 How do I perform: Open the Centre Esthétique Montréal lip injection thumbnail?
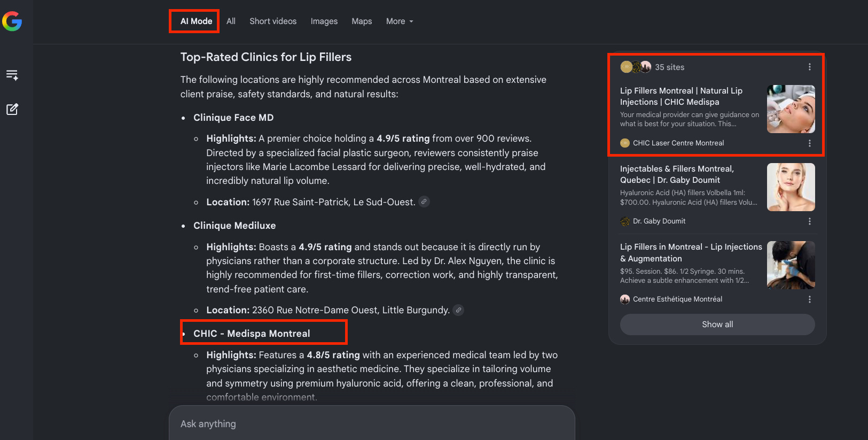tap(791, 265)
